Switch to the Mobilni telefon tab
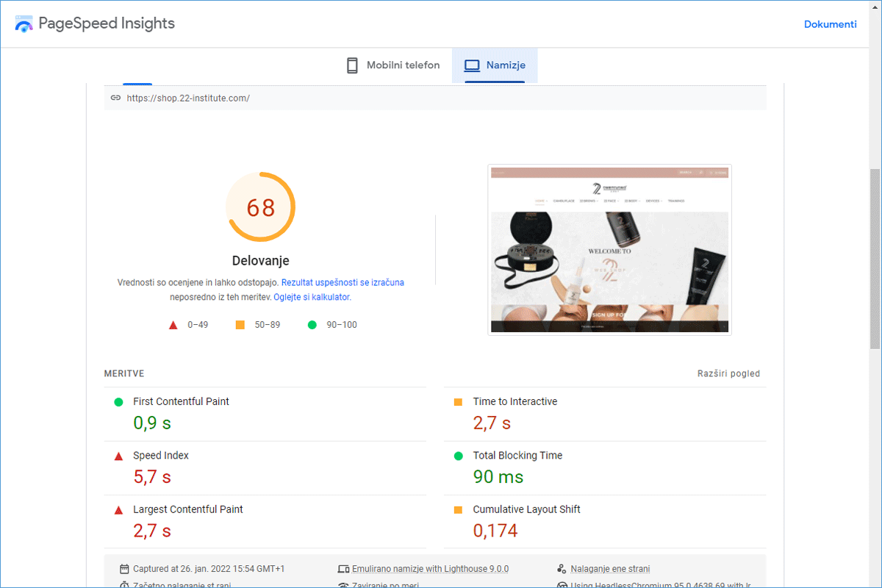This screenshot has height=588, width=882. point(393,65)
